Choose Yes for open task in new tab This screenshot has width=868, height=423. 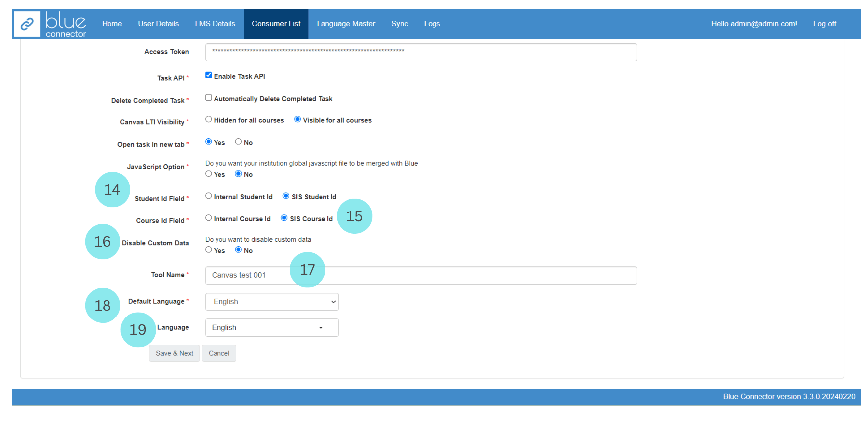pyautogui.click(x=209, y=142)
